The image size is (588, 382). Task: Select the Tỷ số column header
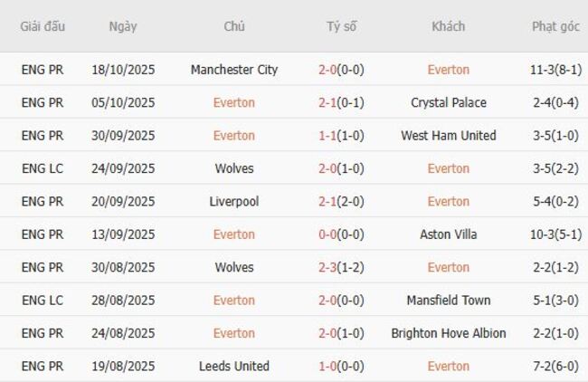coord(341,26)
